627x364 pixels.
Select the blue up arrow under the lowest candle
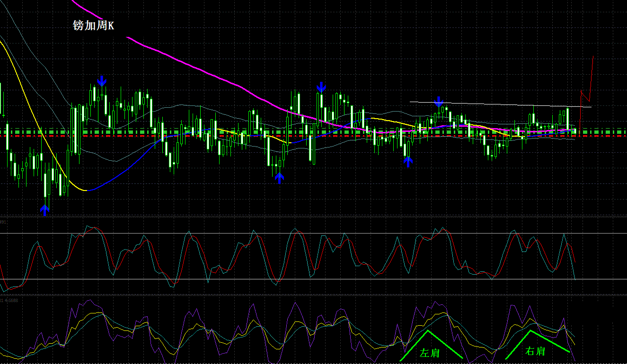click(44, 209)
